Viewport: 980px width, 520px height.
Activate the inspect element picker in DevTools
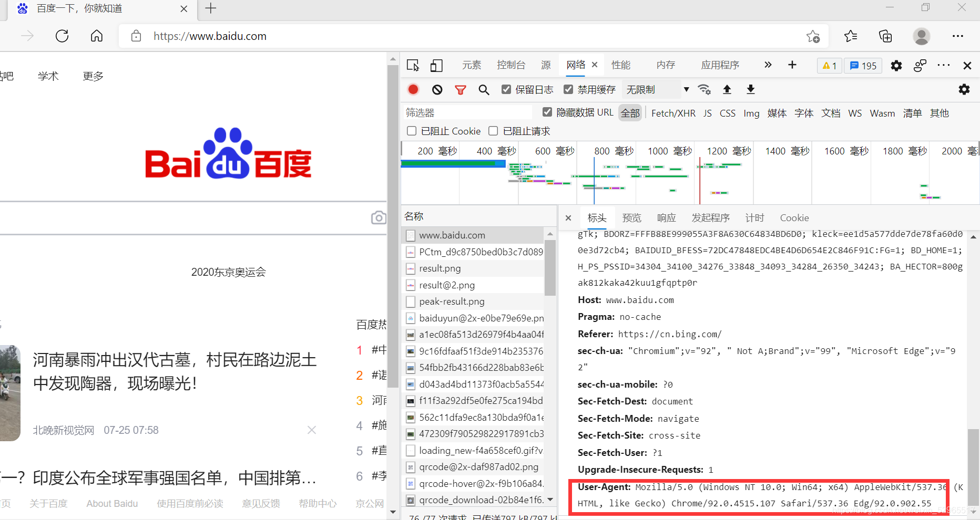[413, 65]
